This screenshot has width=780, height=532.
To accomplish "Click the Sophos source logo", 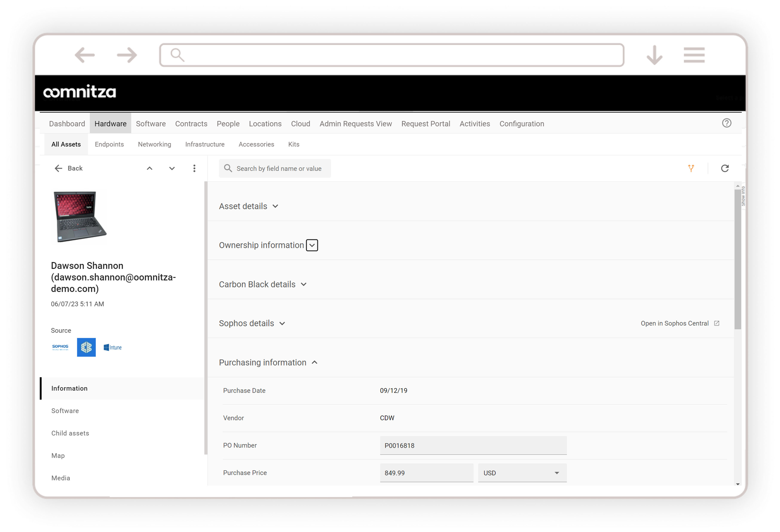I will pyautogui.click(x=60, y=347).
